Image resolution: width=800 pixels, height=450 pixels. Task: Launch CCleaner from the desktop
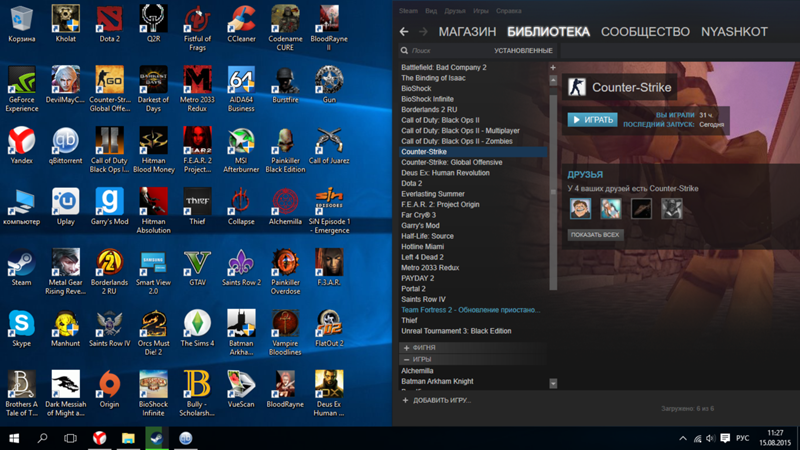point(241,24)
